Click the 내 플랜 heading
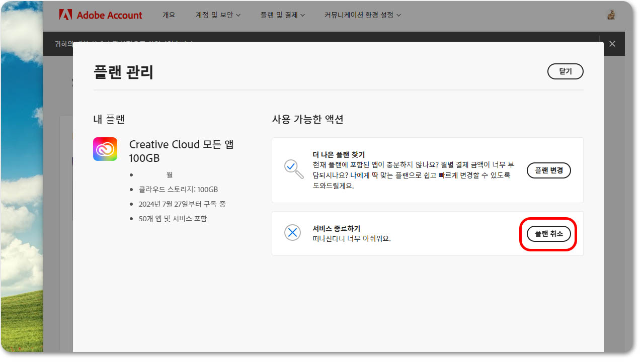Screen dimensions: 644x362 tap(109, 119)
